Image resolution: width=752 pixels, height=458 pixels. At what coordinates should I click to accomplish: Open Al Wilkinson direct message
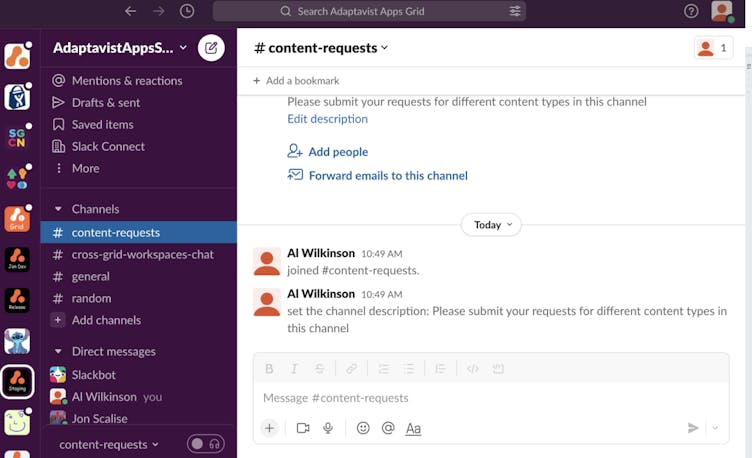coord(139,397)
